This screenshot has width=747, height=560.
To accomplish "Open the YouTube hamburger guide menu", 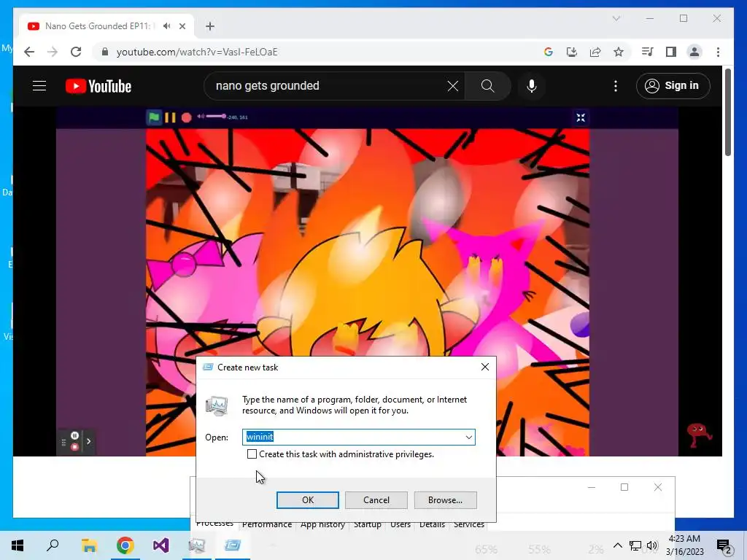I will pos(39,86).
